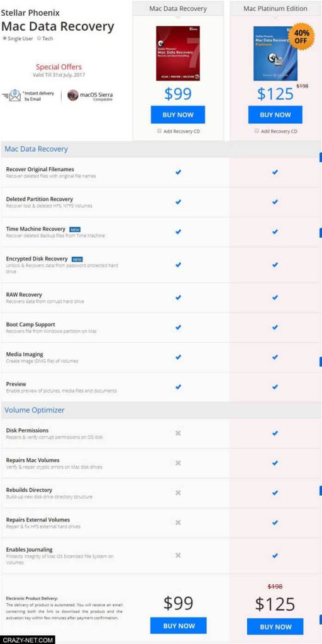Click the red Mac Data Recovery box image
This screenshot has width=322, height=644.
pyautogui.click(x=178, y=53)
